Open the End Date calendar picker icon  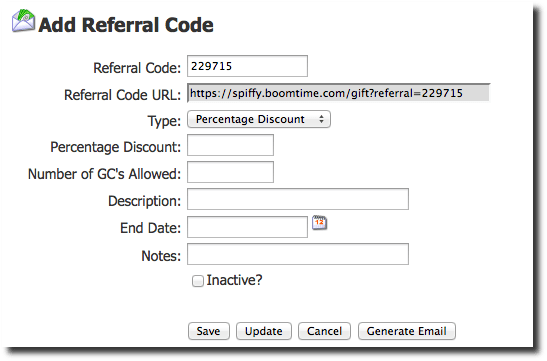pyautogui.click(x=319, y=223)
